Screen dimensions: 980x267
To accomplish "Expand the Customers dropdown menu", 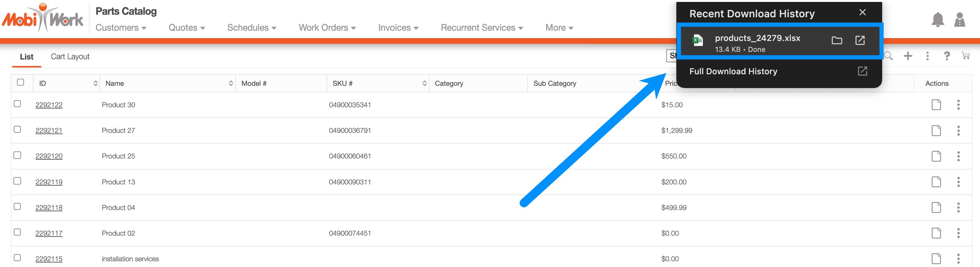I will point(121,28).
